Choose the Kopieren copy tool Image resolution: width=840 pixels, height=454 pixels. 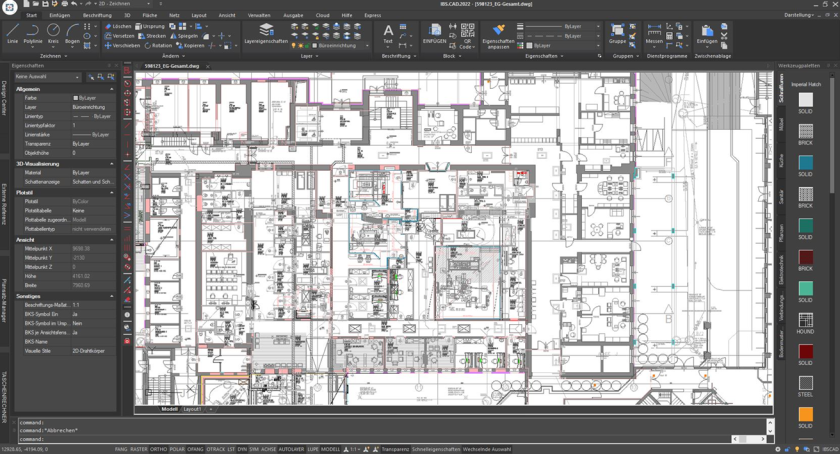(190, 46)
